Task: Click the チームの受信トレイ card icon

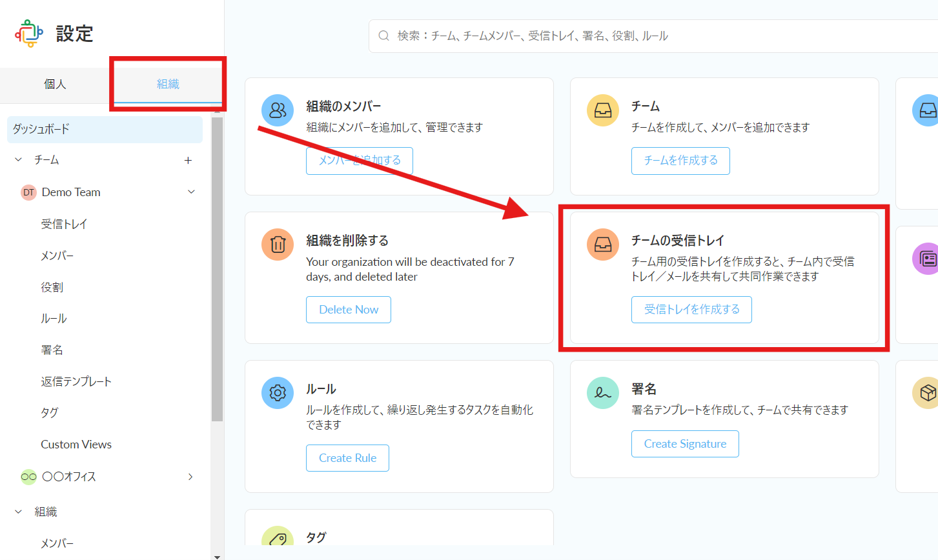Action: coord(603,245)
